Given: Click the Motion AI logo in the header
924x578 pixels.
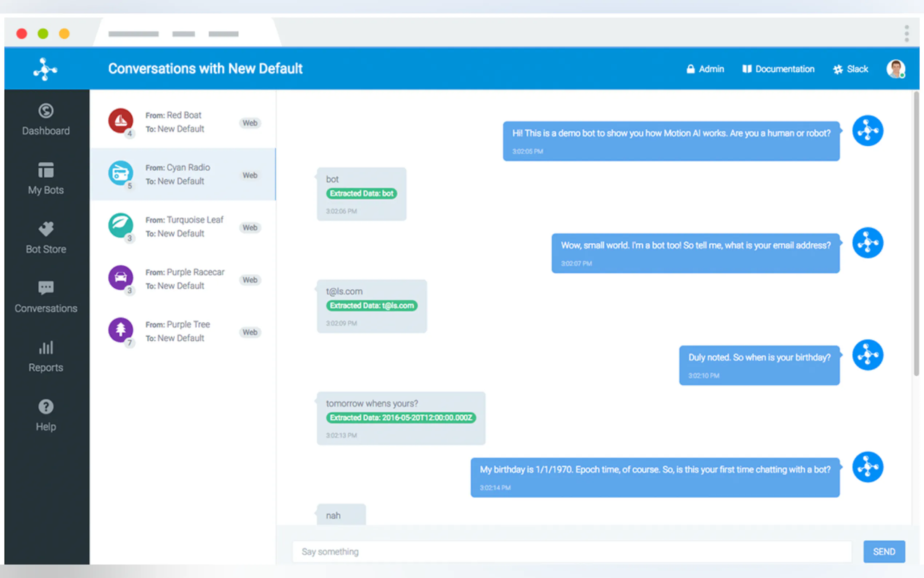Looking at the screenshot, I should (45, 69).
